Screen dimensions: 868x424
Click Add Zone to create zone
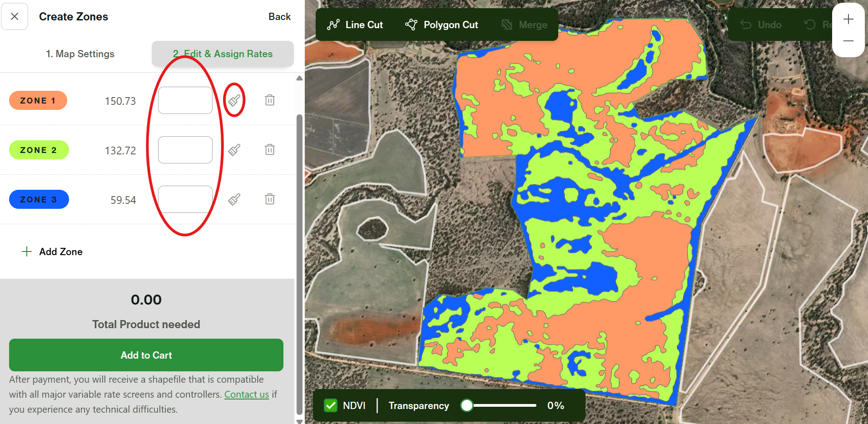(52, 252)
